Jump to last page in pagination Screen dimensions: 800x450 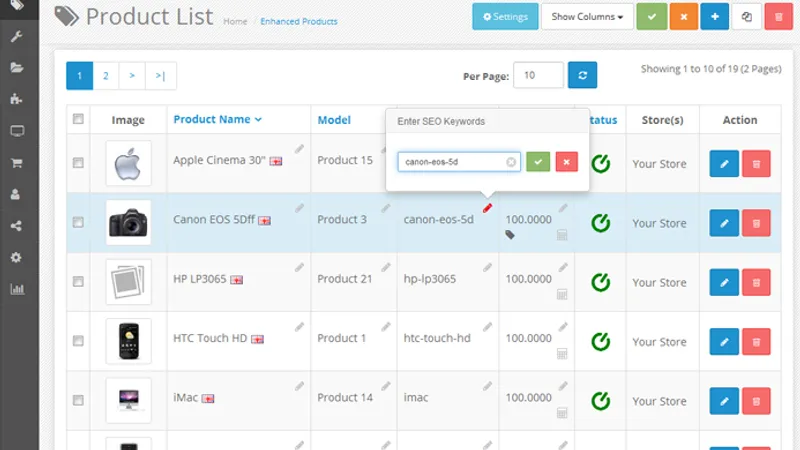pyautogui.click(x=161, y=76)
